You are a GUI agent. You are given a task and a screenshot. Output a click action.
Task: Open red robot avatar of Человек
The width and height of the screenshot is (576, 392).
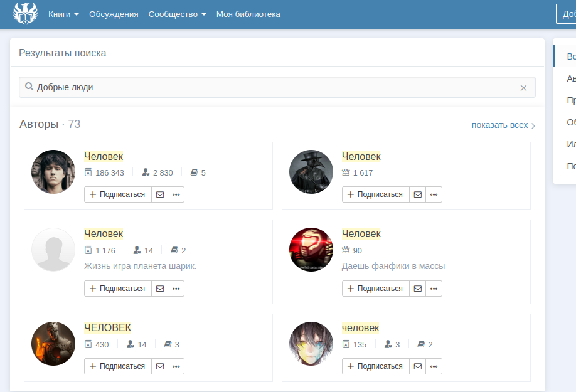[x=311, y=250]
